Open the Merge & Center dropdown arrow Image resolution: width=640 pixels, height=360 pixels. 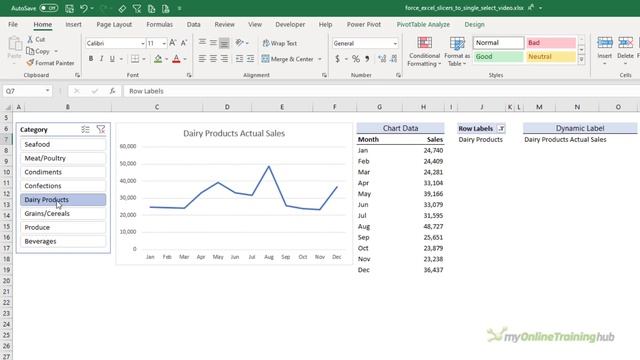(320, 59)
